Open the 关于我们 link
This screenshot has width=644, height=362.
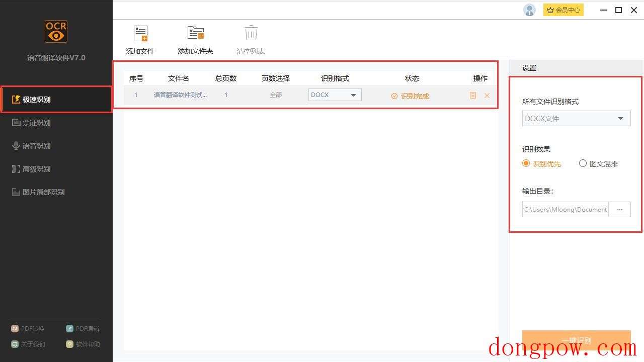click(x=28, y=344)
